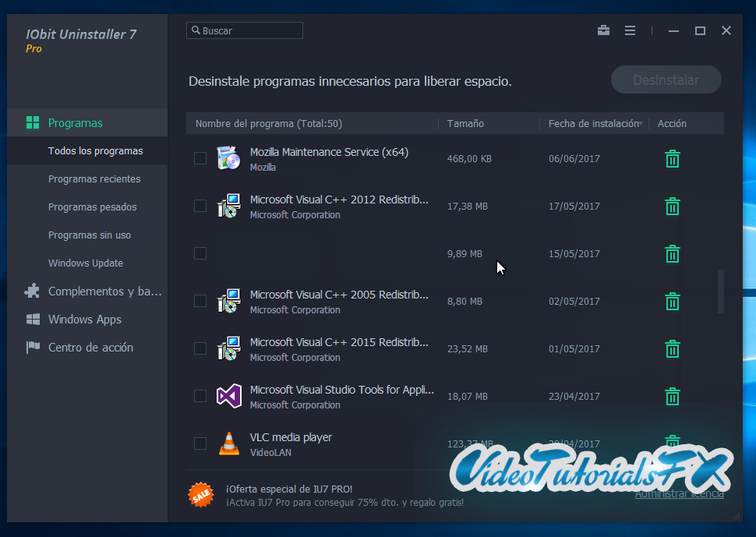Click the Windows logo icon in sidebar

33,319
